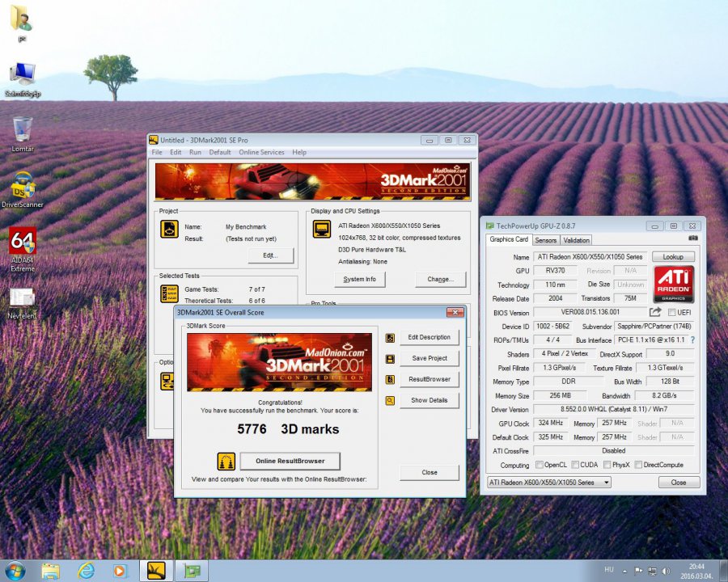The image size is (728, 582).
Task: Toggle the UEFI checkbox in GPU-Z
Action: (671, 312)
